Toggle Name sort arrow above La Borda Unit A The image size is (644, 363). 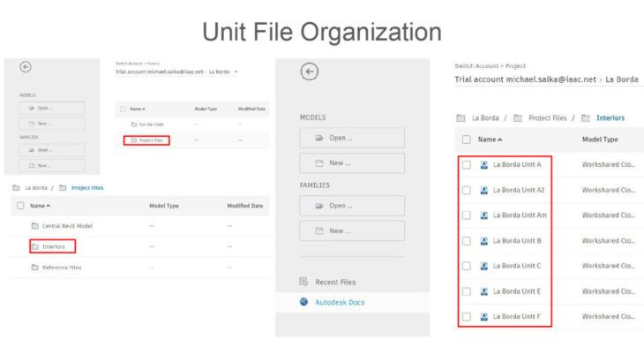point(500,140)
